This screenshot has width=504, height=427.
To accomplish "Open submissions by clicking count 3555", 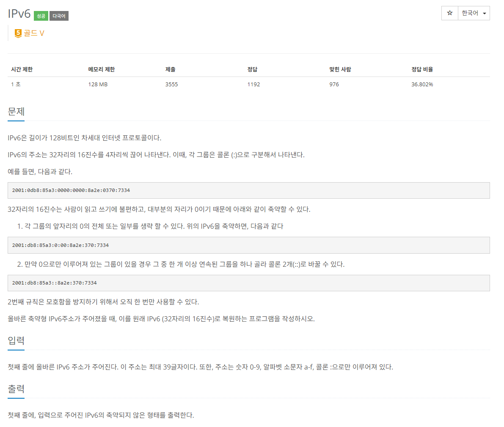I will pos(171,84).
